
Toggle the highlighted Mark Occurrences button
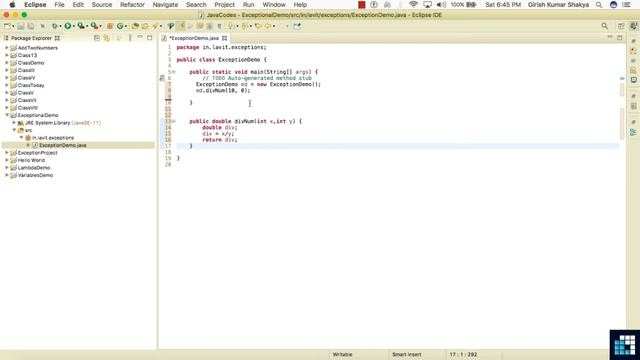coord(180,26)
